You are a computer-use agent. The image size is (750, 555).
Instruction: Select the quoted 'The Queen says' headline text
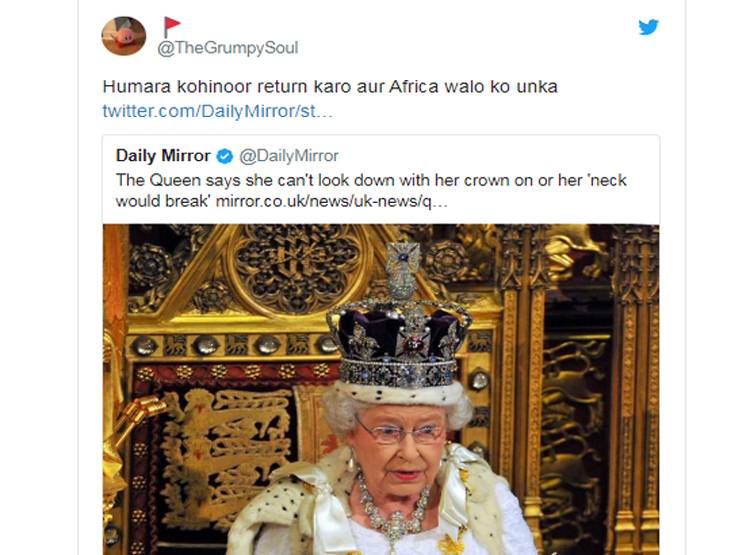pos(371,180)
